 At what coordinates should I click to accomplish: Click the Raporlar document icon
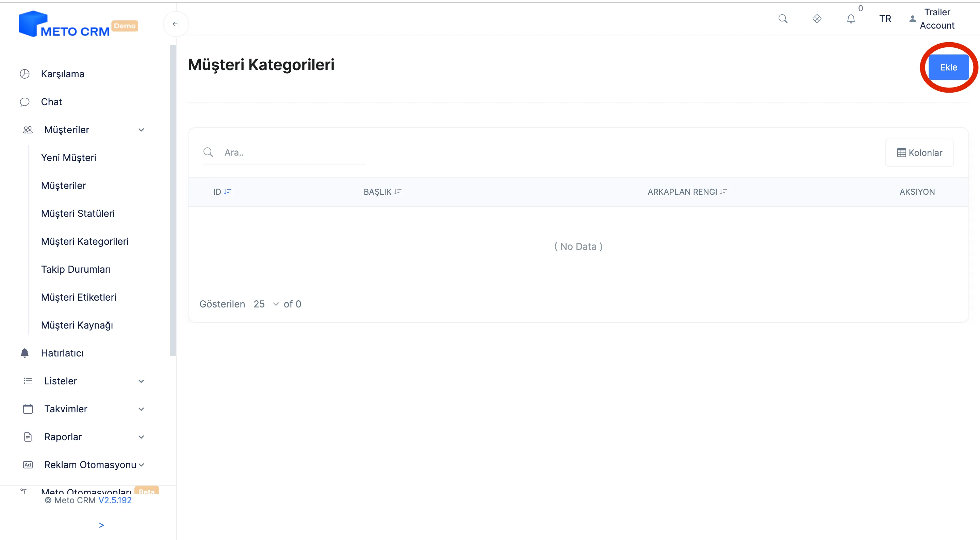tap(28, 437)
